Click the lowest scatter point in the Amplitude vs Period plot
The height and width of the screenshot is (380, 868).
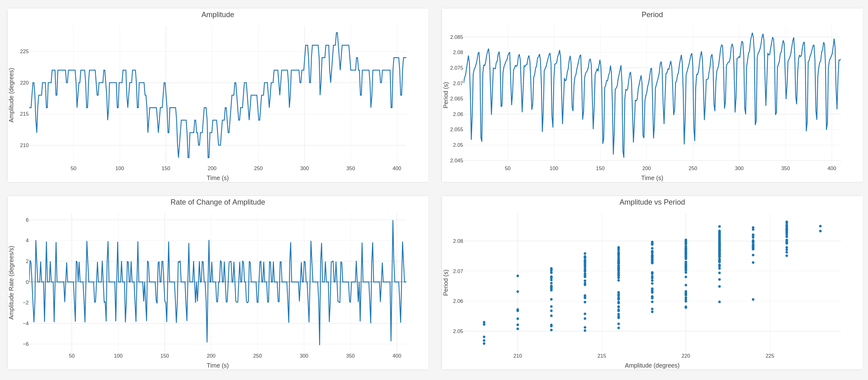(x=484, y=343)
